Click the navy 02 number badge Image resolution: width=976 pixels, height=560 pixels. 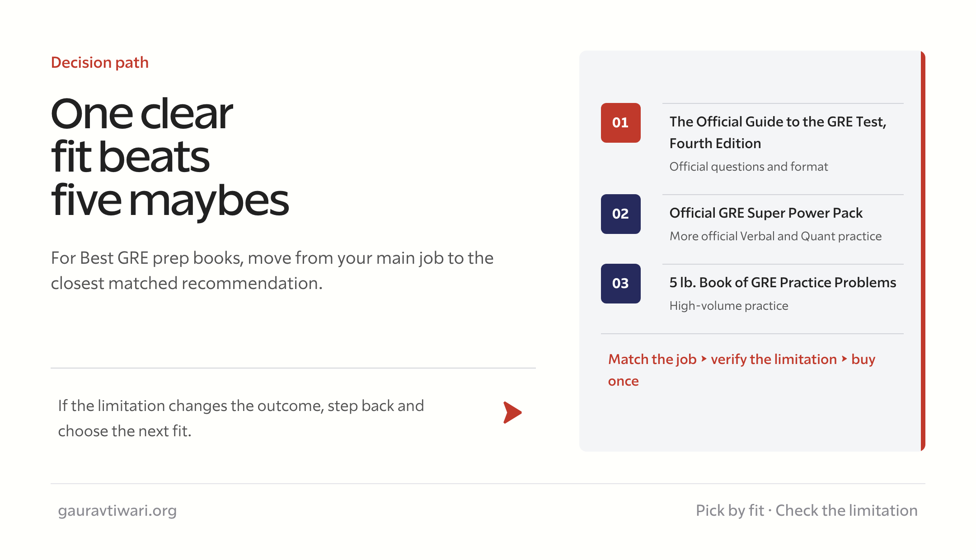[x=620, y=214]
